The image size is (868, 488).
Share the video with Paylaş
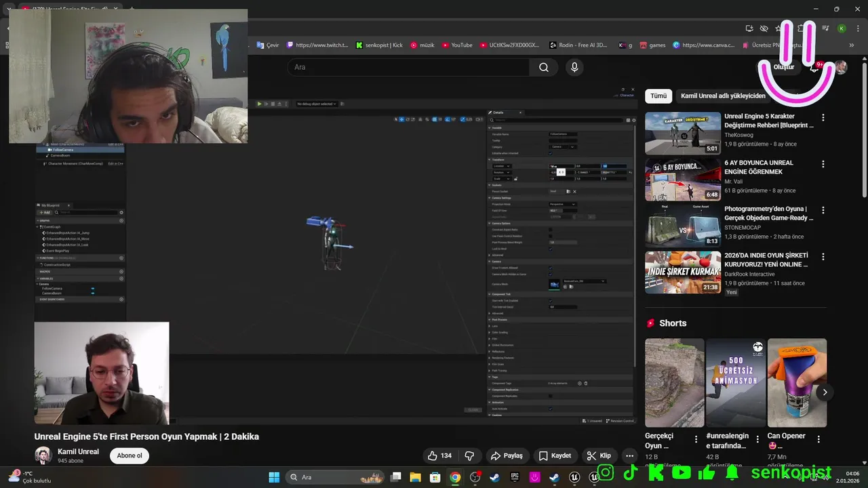(x=507, y=455)
